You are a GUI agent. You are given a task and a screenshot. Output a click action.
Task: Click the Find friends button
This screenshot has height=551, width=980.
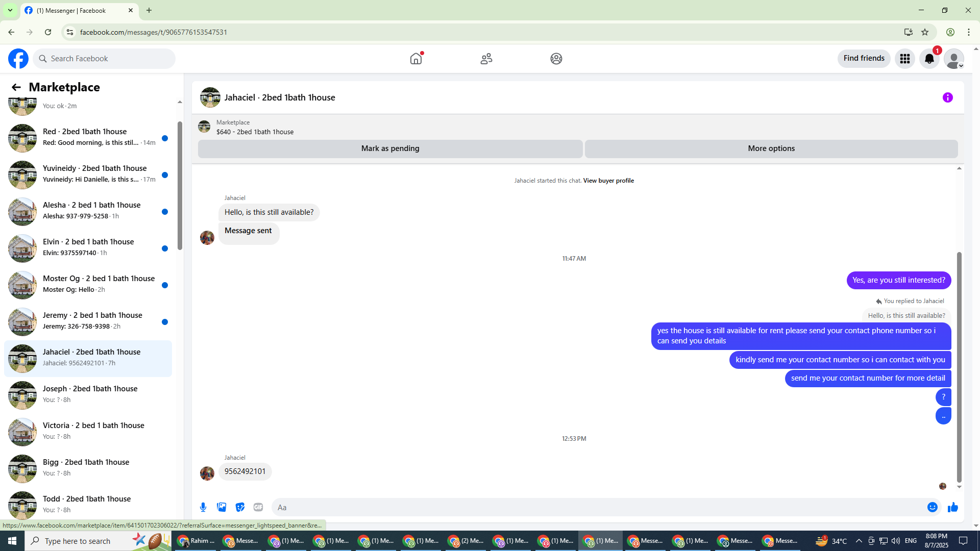864,58
